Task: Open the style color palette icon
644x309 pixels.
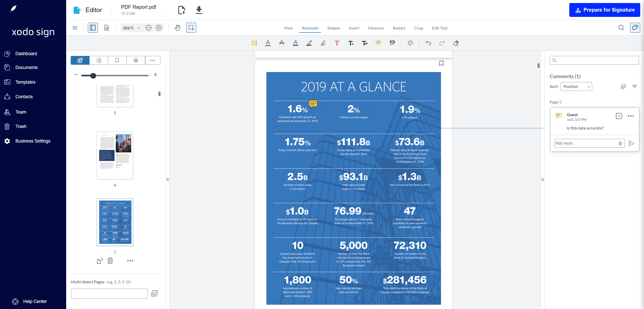Action: click(410, 43)
